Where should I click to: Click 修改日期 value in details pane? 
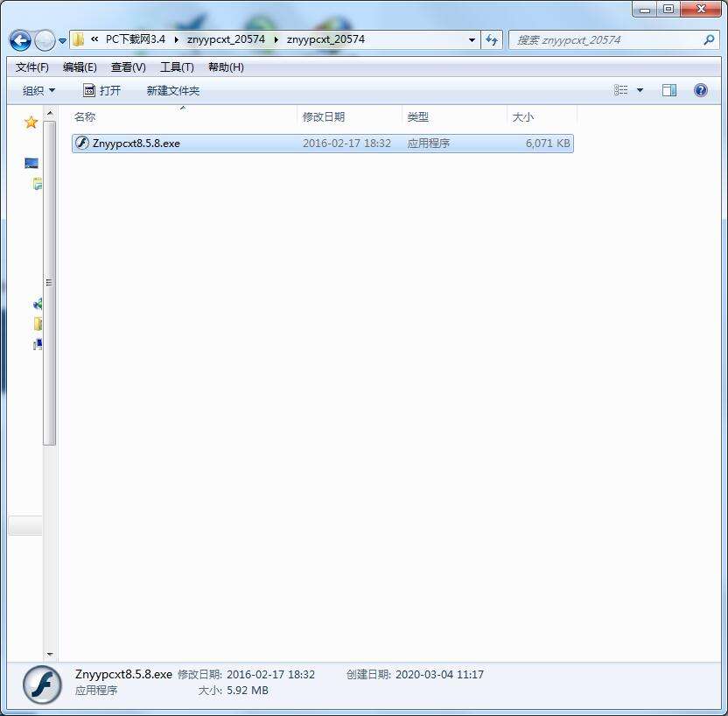click(x=270, y=674)
